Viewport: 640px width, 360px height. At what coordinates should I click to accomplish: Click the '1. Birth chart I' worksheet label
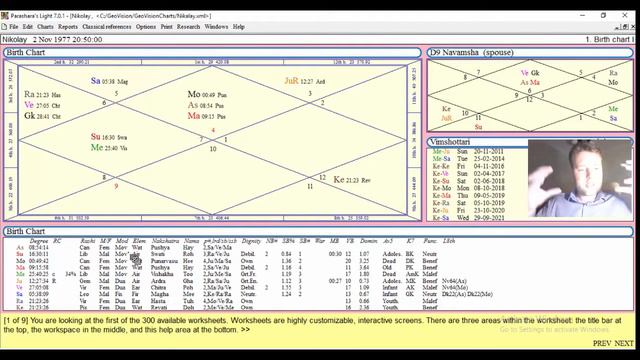(609, 40)
